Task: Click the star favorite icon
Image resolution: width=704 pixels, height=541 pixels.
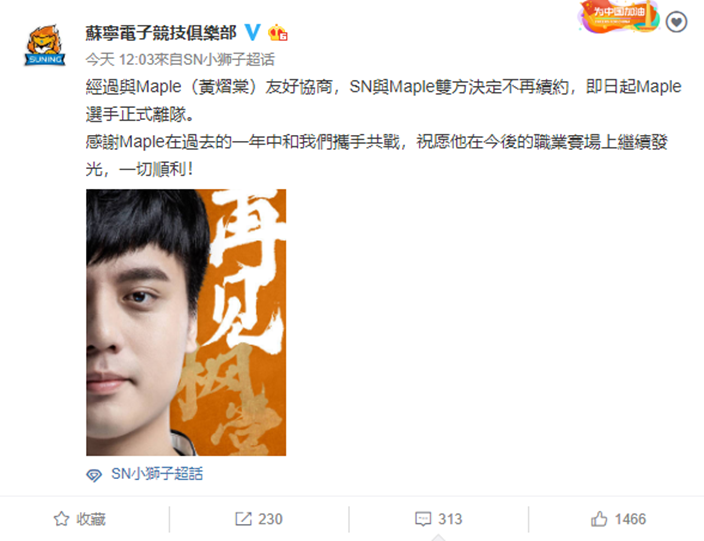Action: [x=62, y=519]
